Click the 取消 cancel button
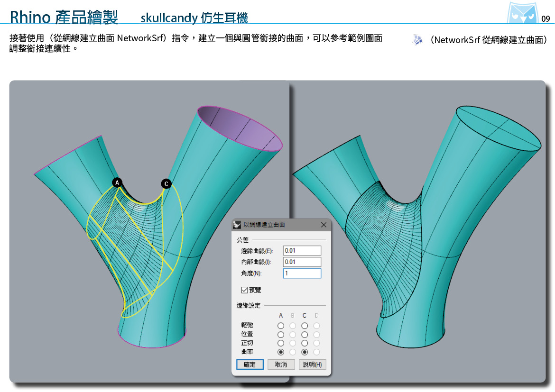The image size is (555, 392). point(281,365)
